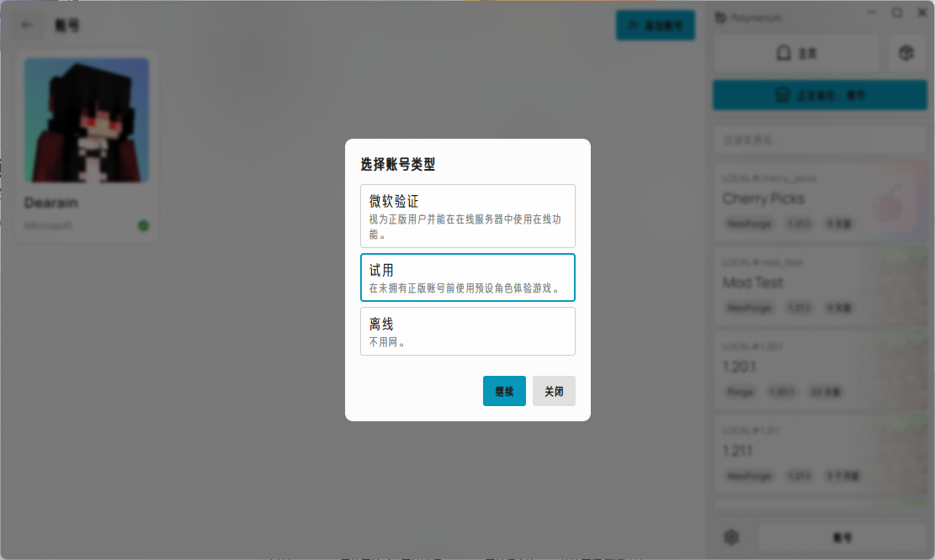Open the 账号 section at sidebar bottom
935x560 pixels.
[842, 536]
